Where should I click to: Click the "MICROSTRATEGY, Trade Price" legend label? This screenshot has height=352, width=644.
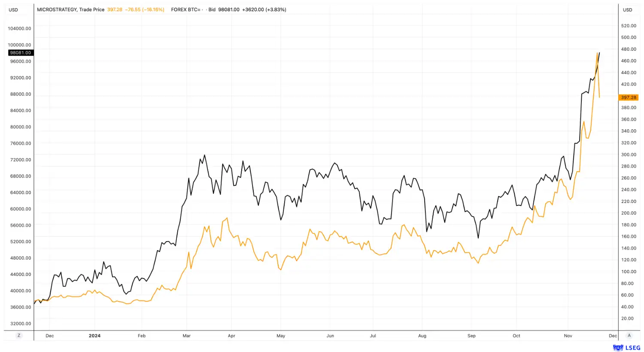click(x=71, y=9)
